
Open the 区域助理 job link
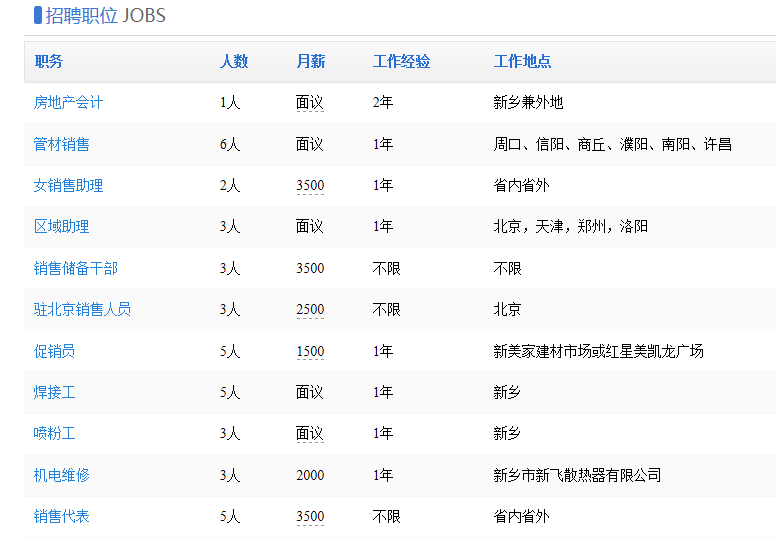pos(61,227)
